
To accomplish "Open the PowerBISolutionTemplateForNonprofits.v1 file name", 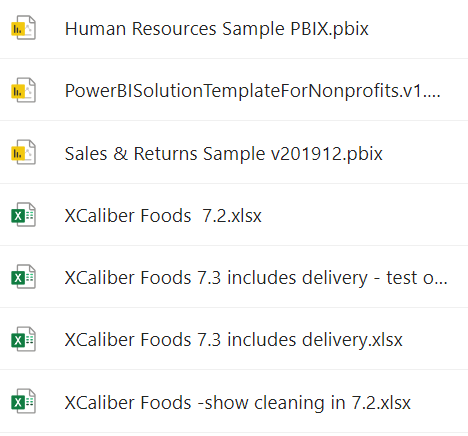I will tap(253, 91).
